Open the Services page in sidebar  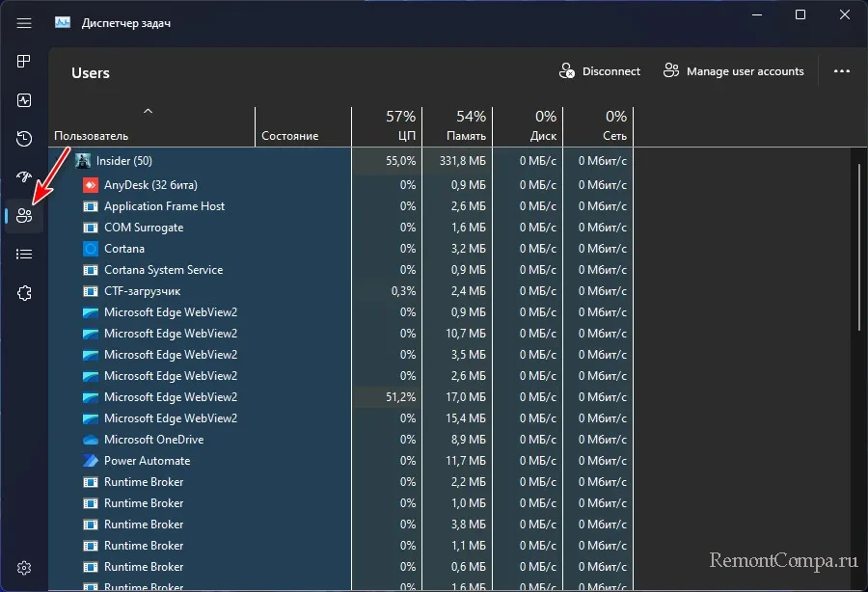(24, 293)
